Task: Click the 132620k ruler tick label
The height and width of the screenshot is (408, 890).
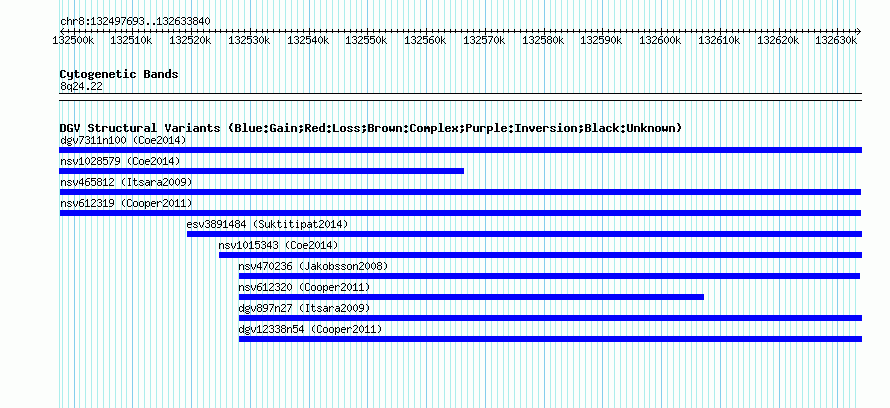Action: [x=778, y=40]
